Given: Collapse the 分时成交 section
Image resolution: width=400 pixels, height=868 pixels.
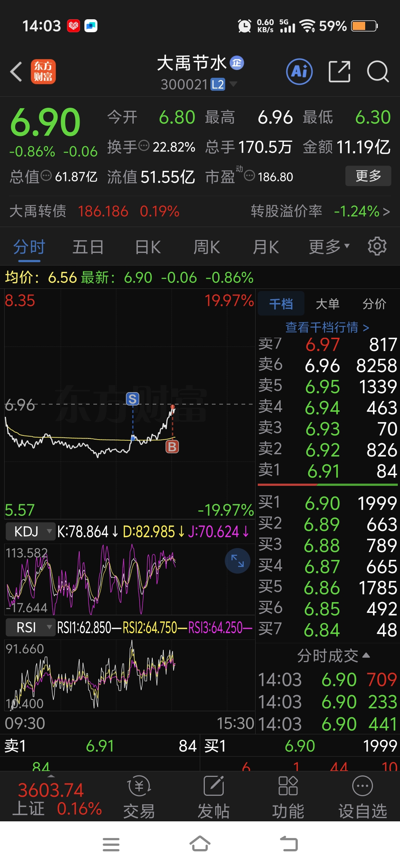Looking at the screenshot, I should pyautogui.click(x=333, y=655).
